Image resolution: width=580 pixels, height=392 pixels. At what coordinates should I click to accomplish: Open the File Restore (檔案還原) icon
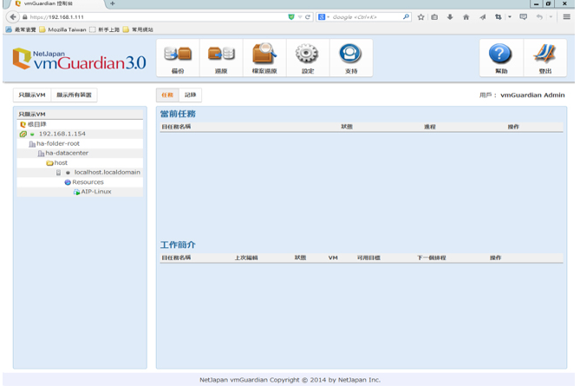[264, 58]
